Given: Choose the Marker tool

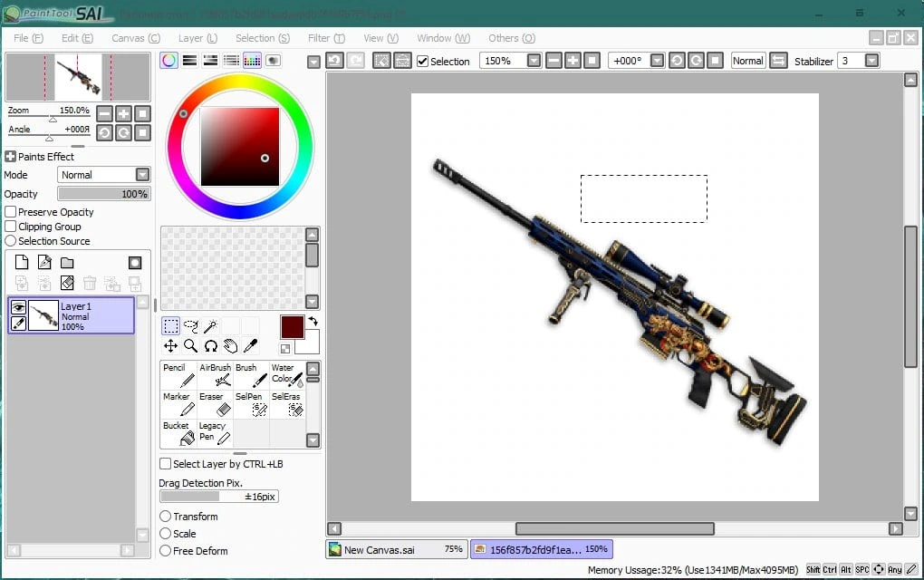Looking at the screenshot, I should click(x=178, y=404).
